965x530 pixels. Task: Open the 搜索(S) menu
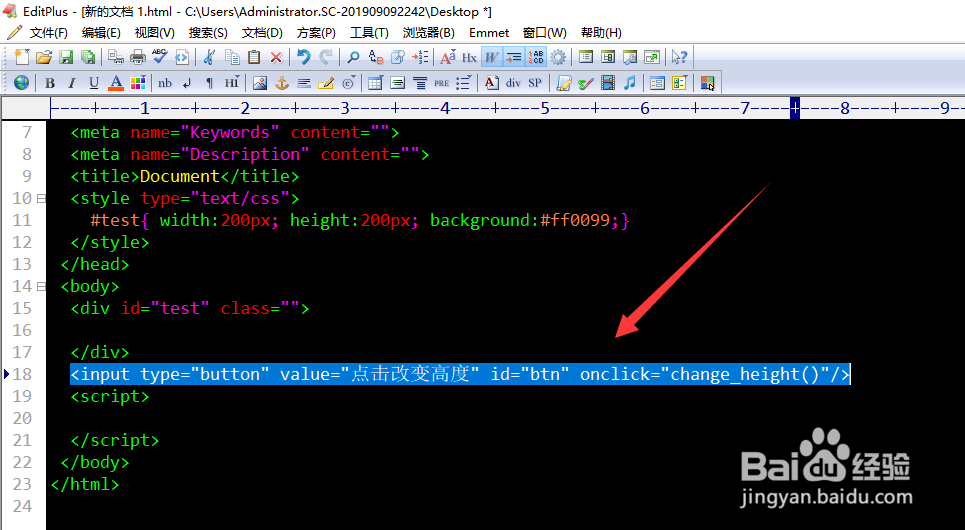tap(208, 33)
